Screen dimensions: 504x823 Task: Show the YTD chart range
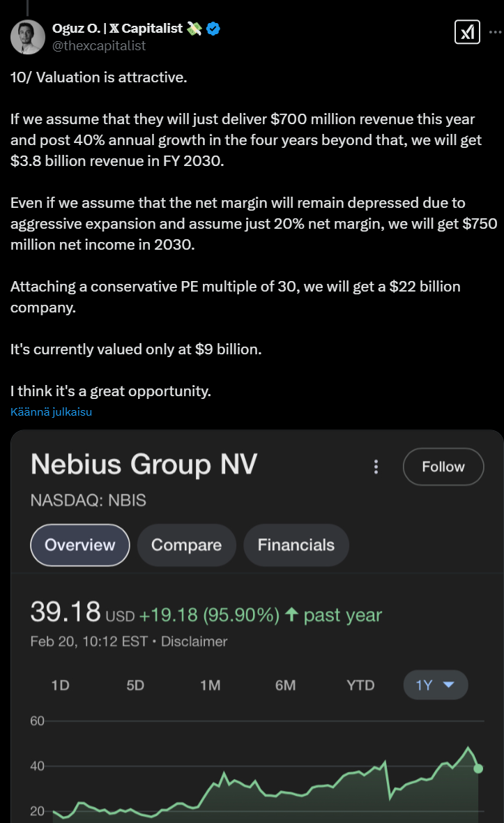pyautogui.click(x=360, y=685)
